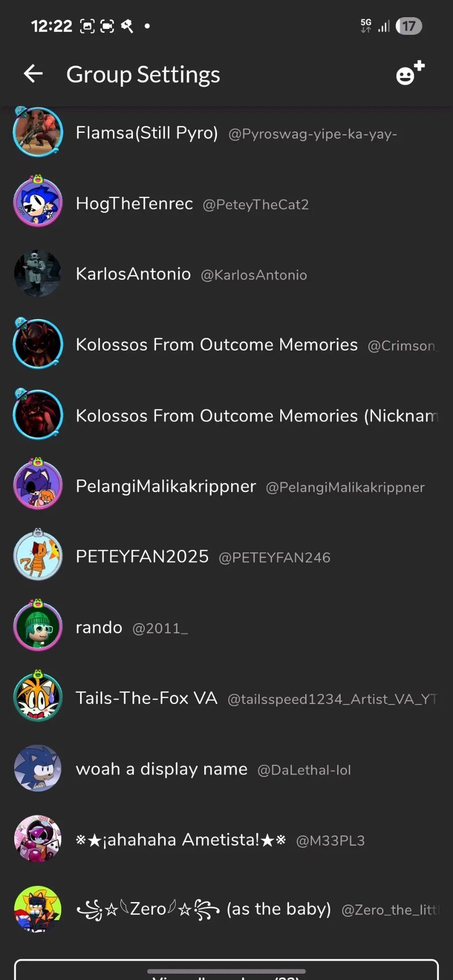Viewport: 453px width, 980px height.
Task: Select KarlosAntonio's profile picture
Action: click(38, 274)
